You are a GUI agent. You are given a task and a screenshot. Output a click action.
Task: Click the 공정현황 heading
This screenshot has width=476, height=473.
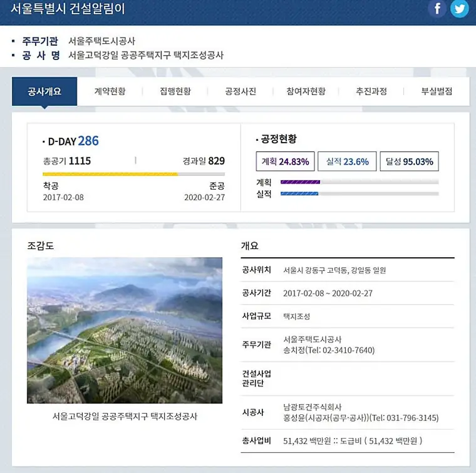tap(278, 139)
